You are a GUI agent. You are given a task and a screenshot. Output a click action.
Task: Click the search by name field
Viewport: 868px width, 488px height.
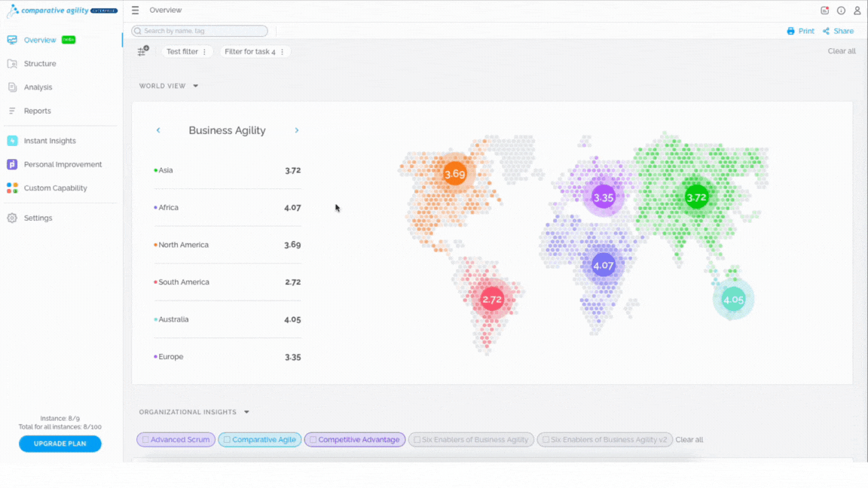pos(200,31)
